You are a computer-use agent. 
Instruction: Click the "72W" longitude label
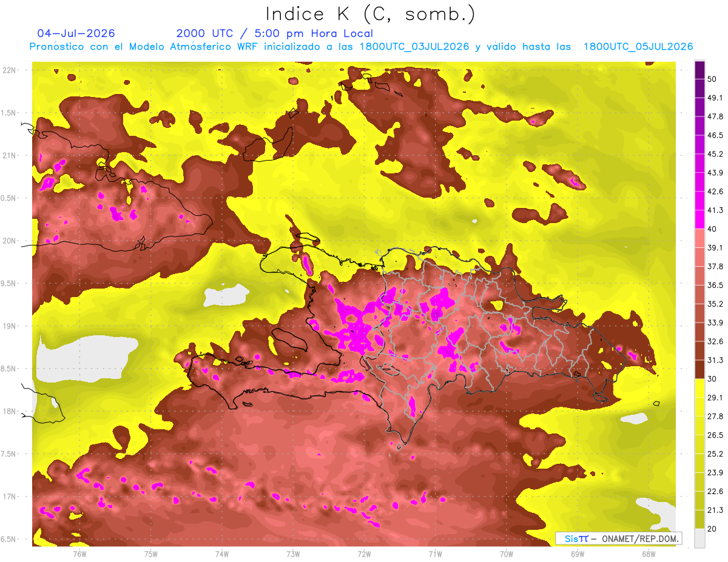pos(364,554)
